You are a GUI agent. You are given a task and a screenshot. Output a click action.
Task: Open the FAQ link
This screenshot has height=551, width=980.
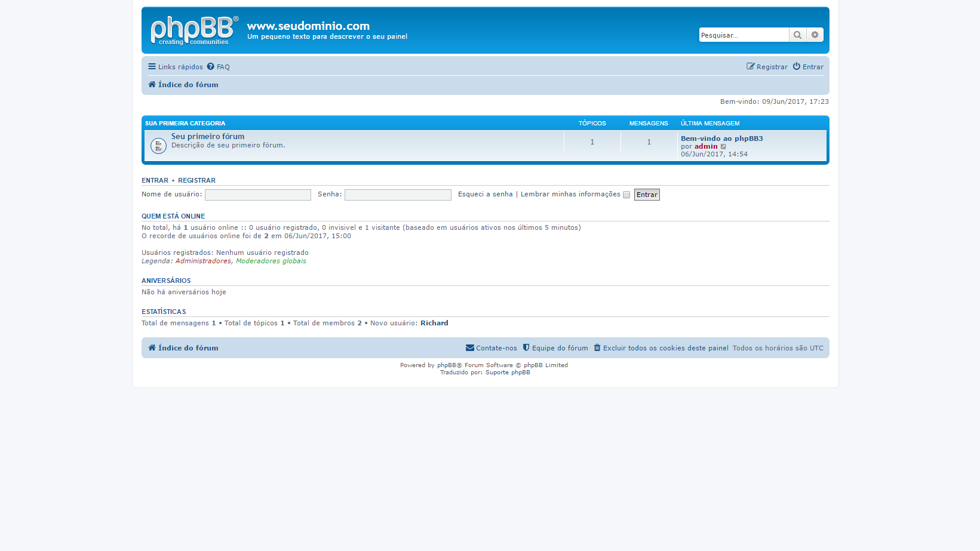tap(219, 67)
